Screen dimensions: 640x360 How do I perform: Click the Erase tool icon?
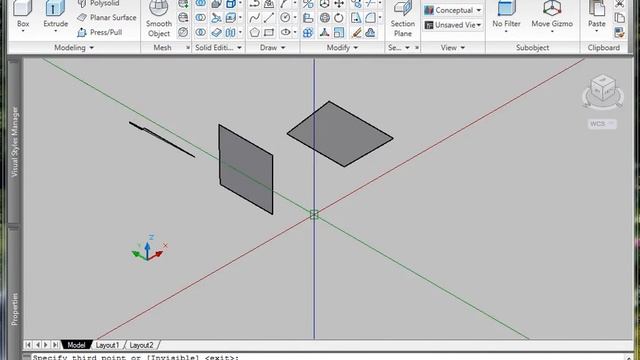356,32
